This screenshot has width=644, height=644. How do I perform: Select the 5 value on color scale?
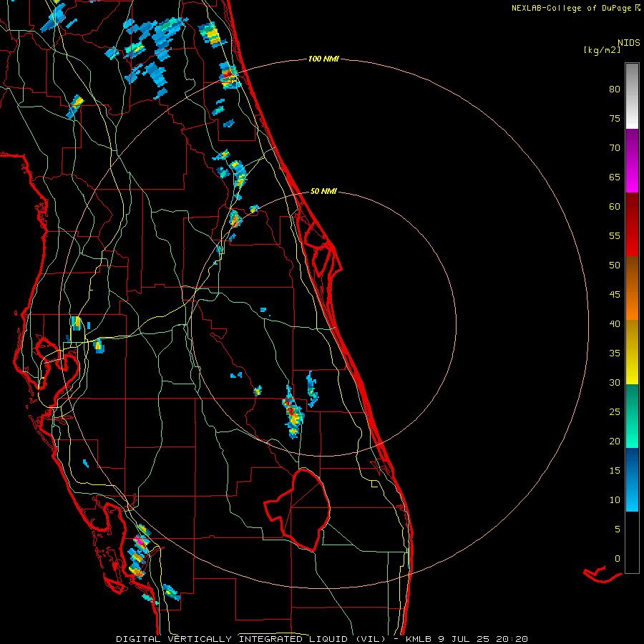(x=618, y=530)
